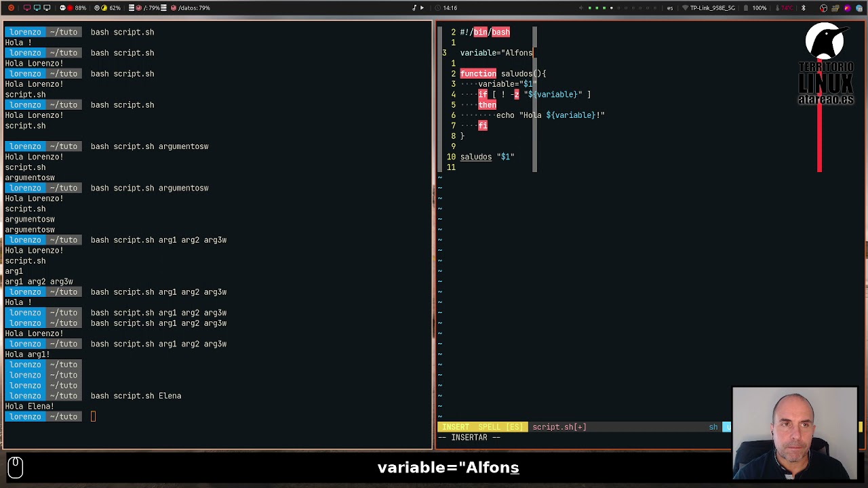
Task: Click the battery 100% indicator
Action: pyautogui.click(x=755, y=8)
